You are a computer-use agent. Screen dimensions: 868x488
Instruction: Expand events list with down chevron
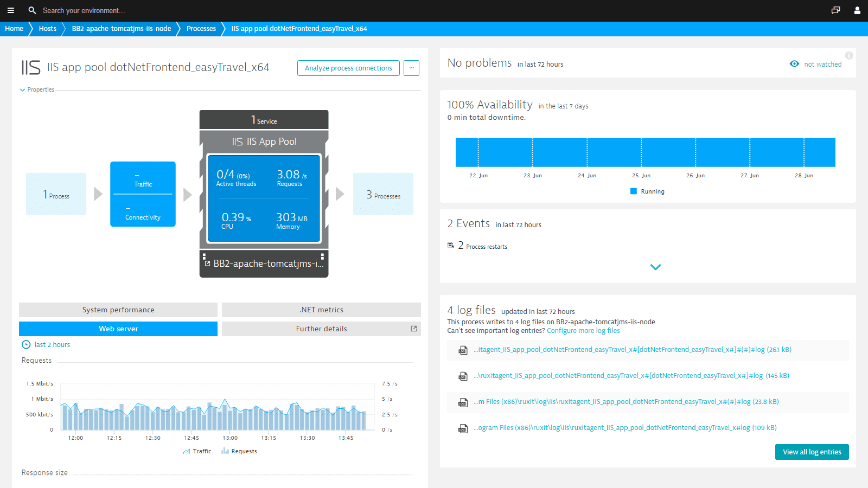pos(655,267)
